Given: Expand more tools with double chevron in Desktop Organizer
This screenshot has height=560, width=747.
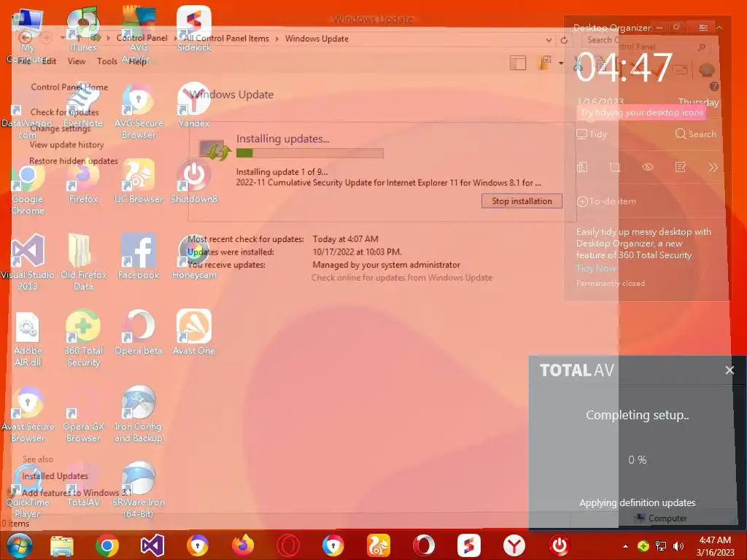Looking at the screenshot, I should click(713, 167).
